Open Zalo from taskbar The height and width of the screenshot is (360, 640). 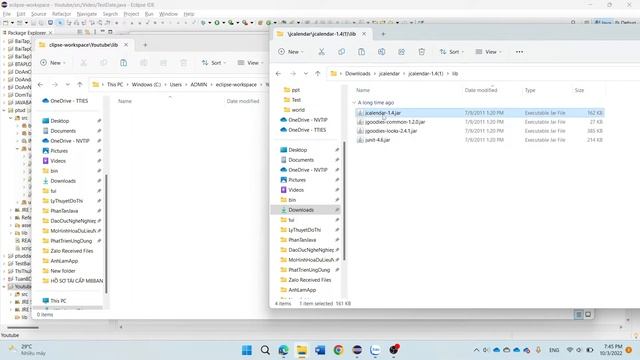[x=376, y=350]
